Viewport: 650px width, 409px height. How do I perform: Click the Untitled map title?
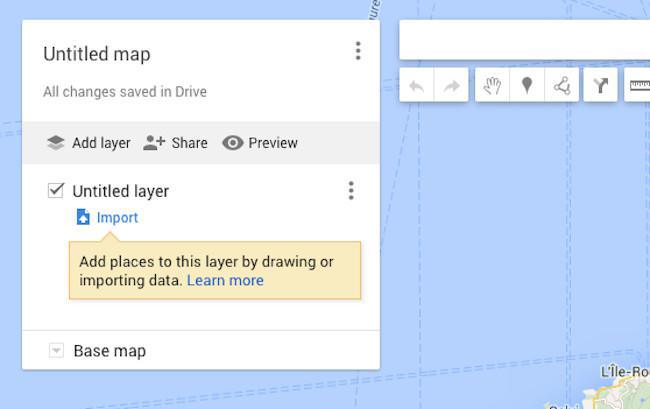[x=97, y=54]
